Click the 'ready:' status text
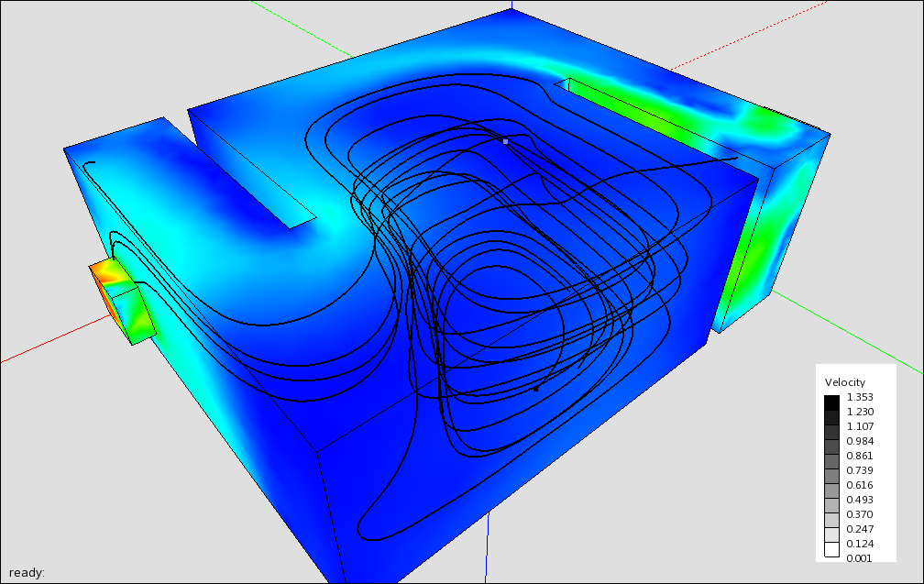 (27, 572)
